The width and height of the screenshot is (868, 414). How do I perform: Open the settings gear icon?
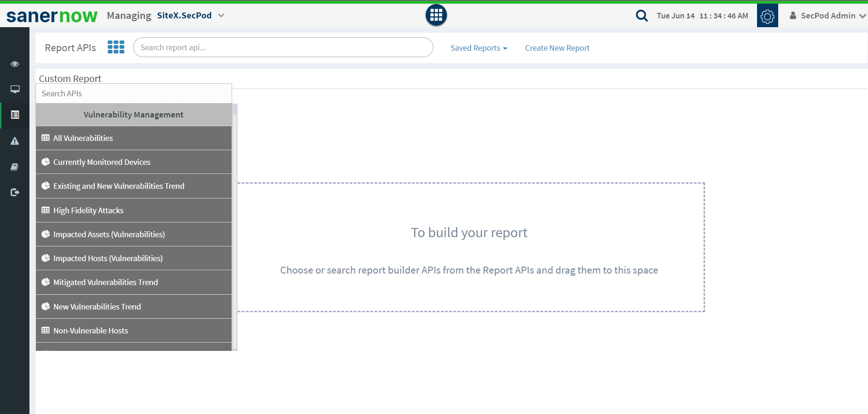(767, 16)
